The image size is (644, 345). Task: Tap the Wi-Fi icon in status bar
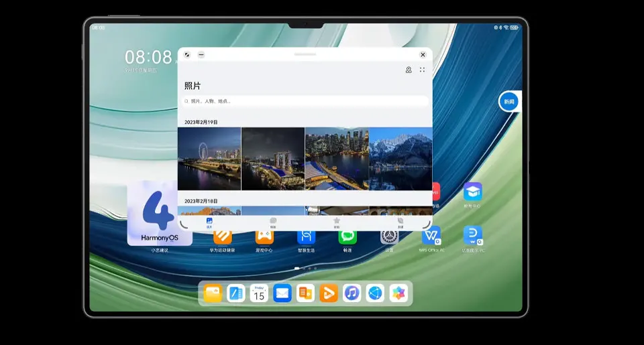click(x=506, y=27)
